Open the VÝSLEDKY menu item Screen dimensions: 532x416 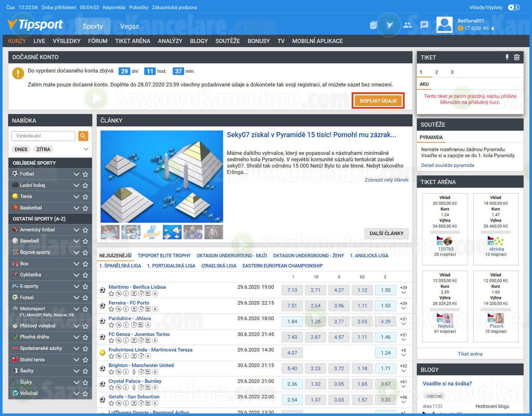[67, 41]
